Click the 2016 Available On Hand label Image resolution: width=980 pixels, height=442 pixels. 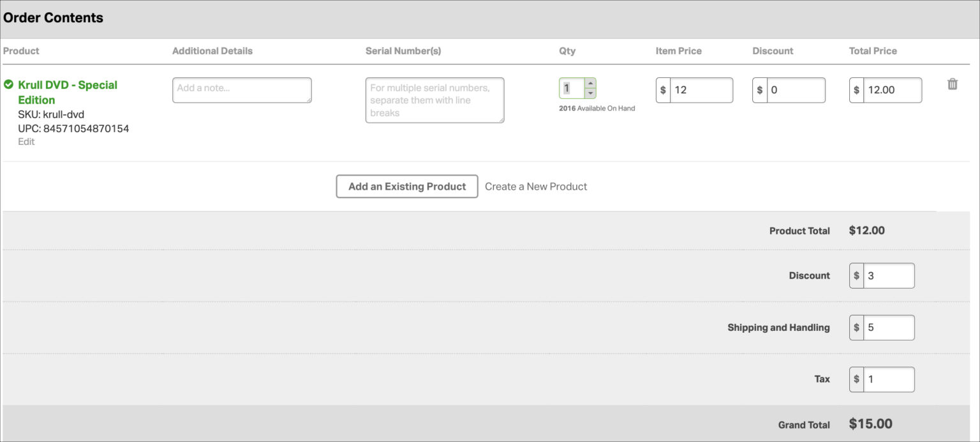(x=596, y=108)
